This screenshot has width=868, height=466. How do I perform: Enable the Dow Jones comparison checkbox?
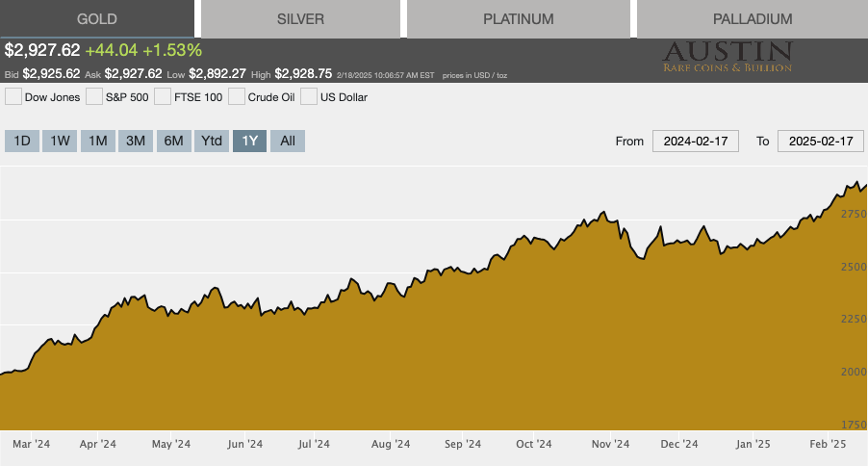click(x=13, y=96)
